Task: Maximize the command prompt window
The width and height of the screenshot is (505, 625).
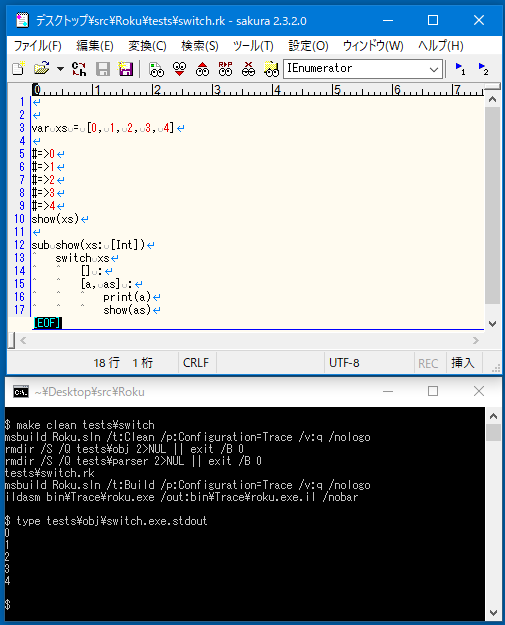Action: click(x=433, y=391)
